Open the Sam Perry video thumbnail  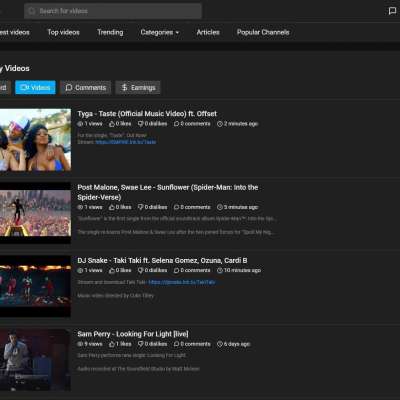pos(35,360)
